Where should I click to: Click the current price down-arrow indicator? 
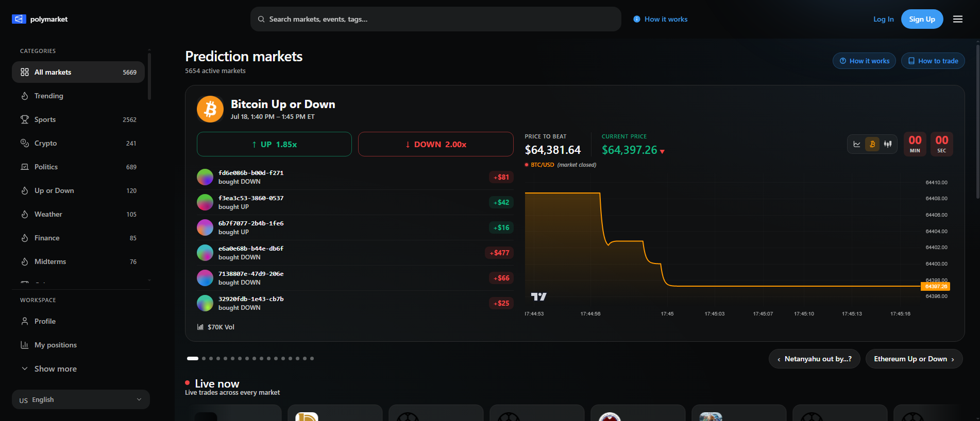point(662,151)
